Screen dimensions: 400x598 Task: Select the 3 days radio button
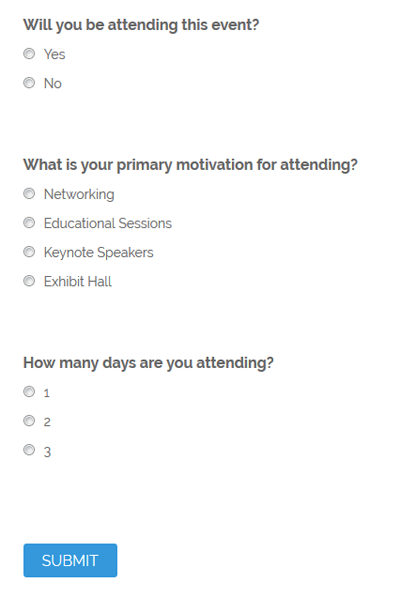pyautogui.click(x=29, y=450)
